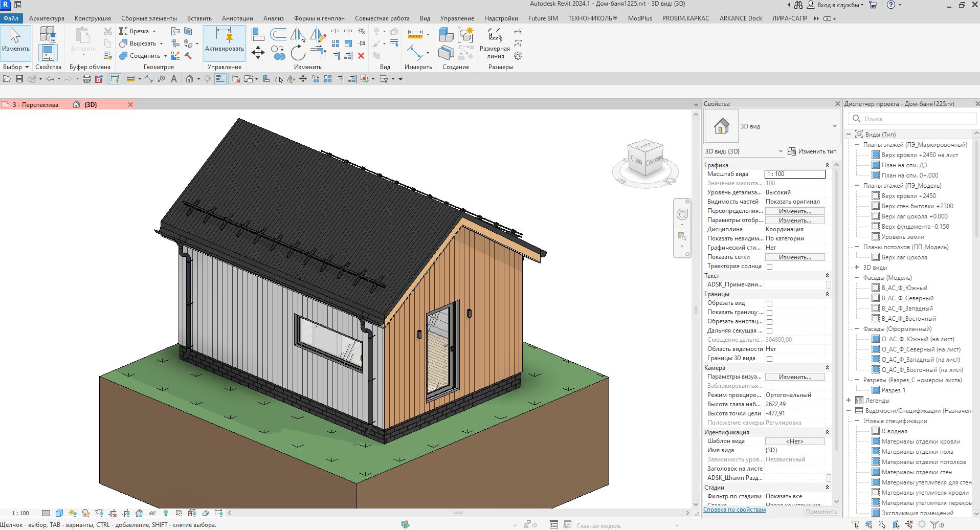Click the red Delete X icon

[361, 56]
